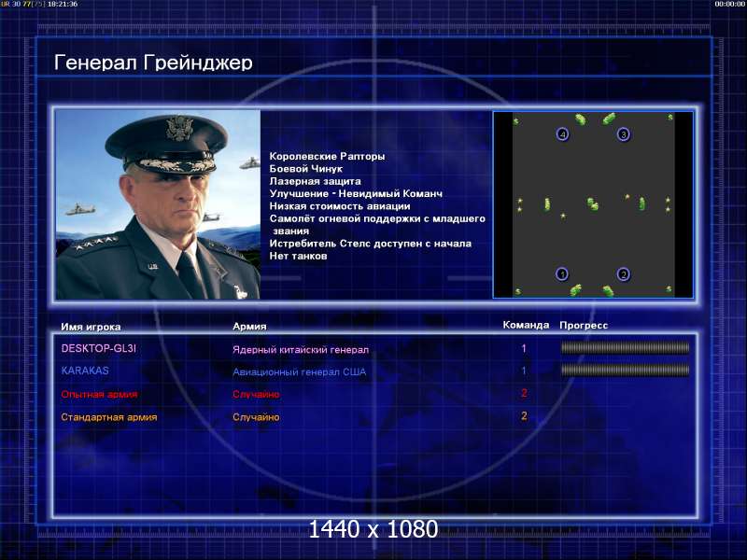Click the team number for KARAKAS
Viewport: 747px width, 560px height.
point(524,371)
